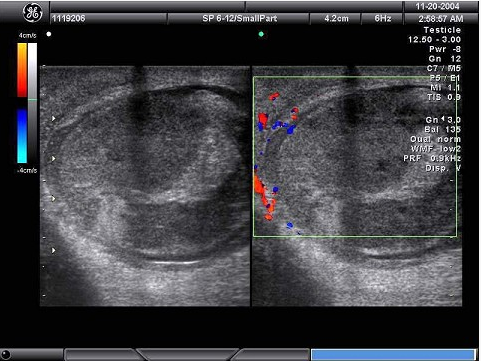This screenshot has height=361, width=481.
Task: Click the PRF 0.9kHz parameter
Action: tap(432, 158)
